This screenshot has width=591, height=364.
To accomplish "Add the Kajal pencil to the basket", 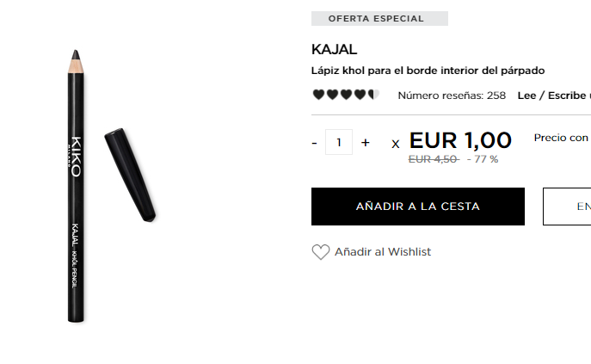I will [418, 207].
